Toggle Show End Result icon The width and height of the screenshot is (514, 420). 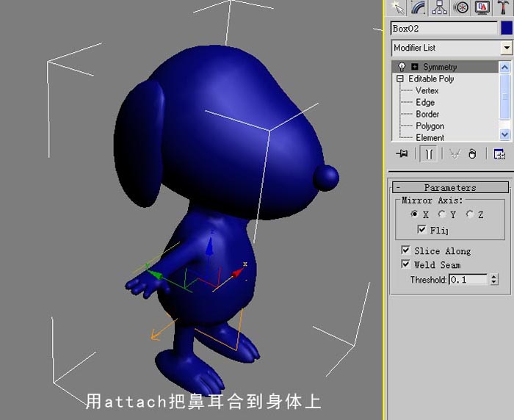click(429, 153)
